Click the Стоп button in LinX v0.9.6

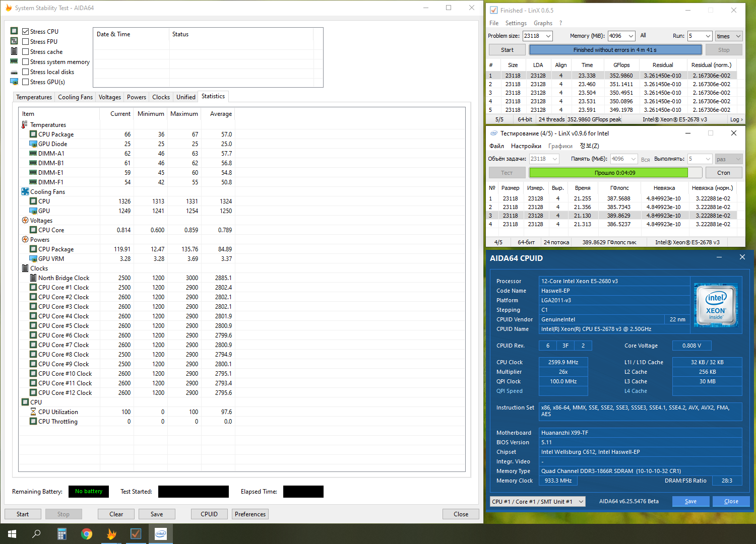click(x=724, y=173)
